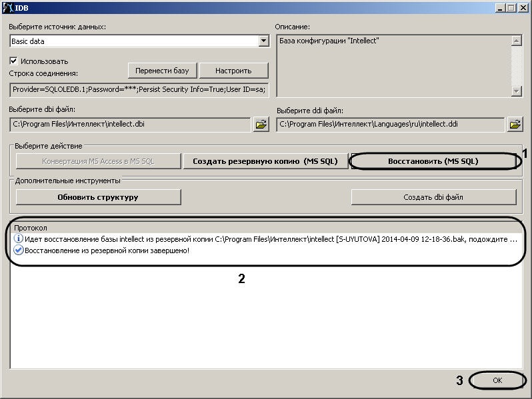
Task: Click the checkmark icon of completed restore
Action: 19,250
